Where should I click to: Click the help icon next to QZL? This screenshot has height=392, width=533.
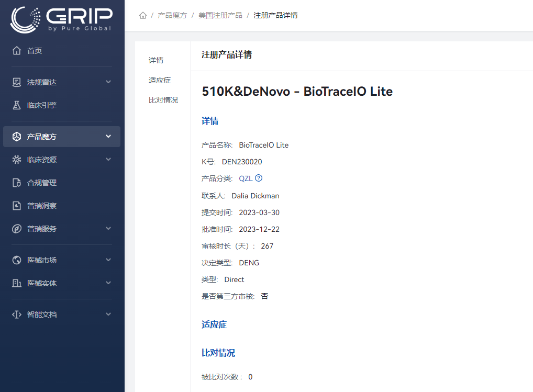click(x=259, y=178)
